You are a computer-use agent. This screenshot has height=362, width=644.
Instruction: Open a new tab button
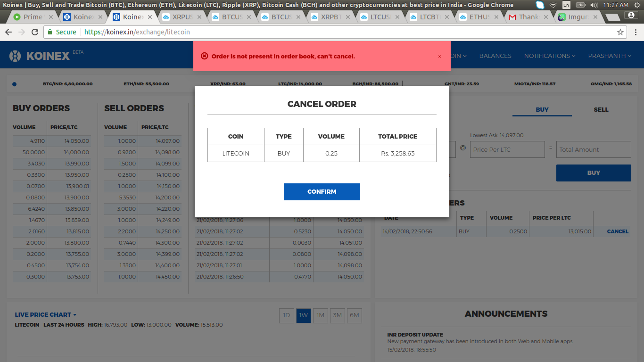click(x=612, y=17)
